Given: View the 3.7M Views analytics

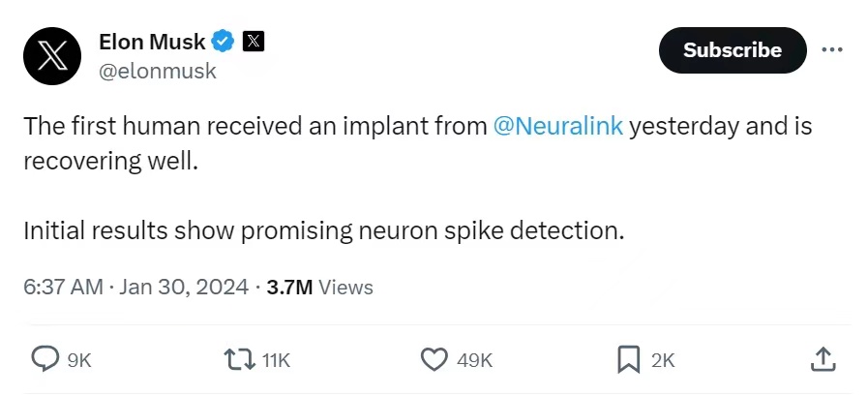Looking at the screenshot, I should coord(319,287).
